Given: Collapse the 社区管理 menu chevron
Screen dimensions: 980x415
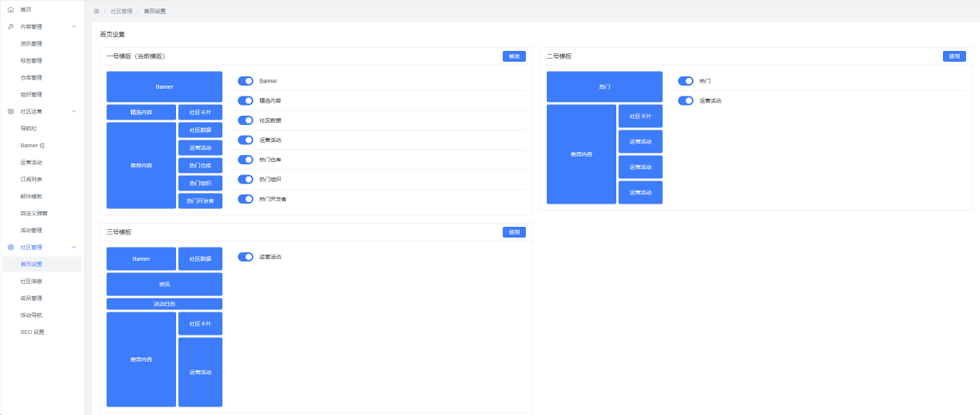Looking at the screenshot, I should pos(74,247).
